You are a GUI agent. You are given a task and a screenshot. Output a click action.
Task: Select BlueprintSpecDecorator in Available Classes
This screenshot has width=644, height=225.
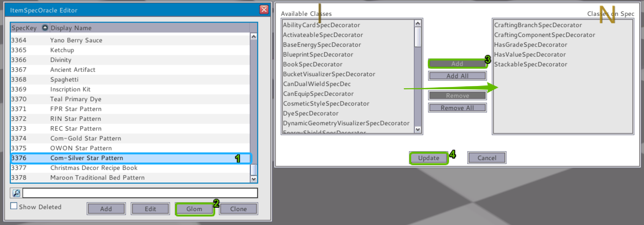(x=318, y=55)
